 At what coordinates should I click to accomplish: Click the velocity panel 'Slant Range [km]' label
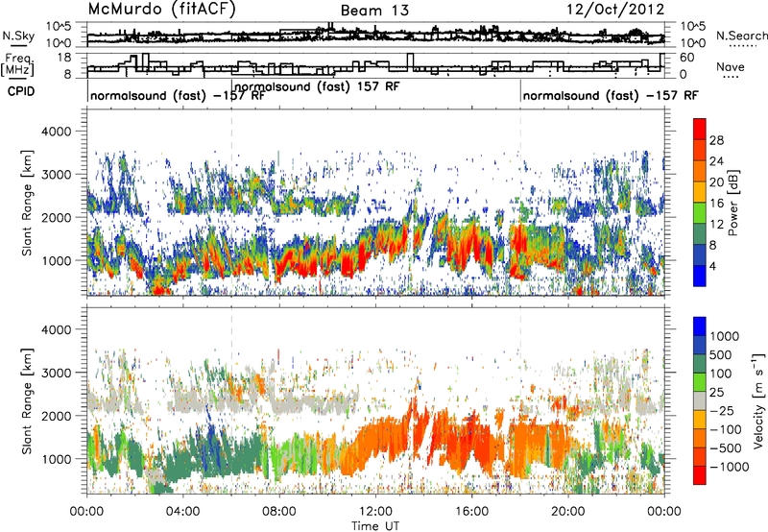[27, 400]
